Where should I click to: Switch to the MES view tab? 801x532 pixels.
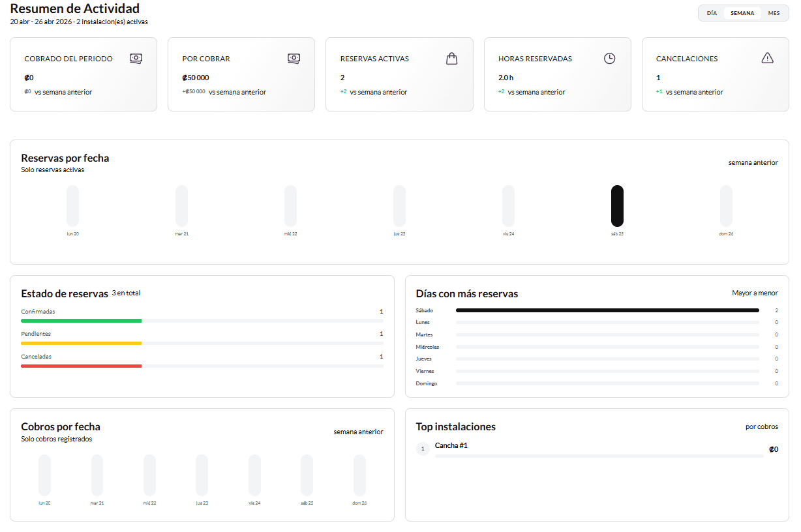point(774,13)
